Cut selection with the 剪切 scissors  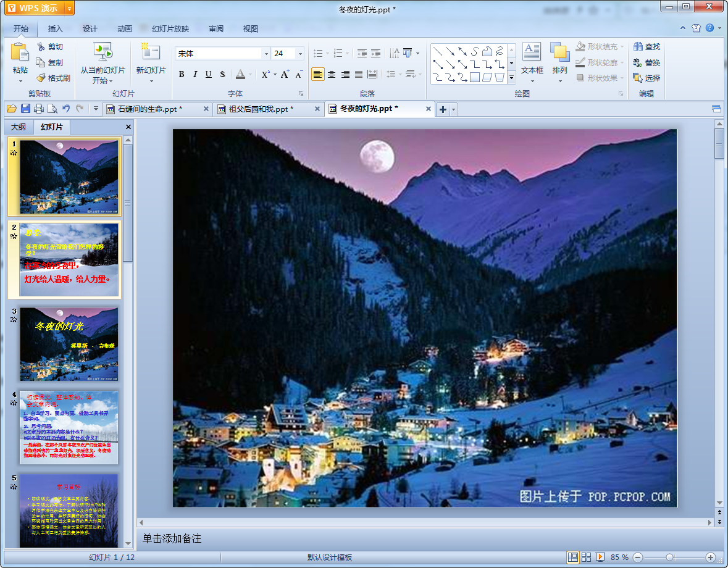[x=50, y=47]
